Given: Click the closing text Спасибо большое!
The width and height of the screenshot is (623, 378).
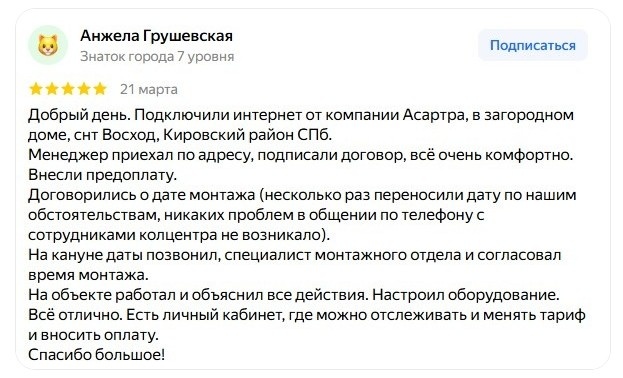Looking at the screenshot, I should tap(96, 355).
